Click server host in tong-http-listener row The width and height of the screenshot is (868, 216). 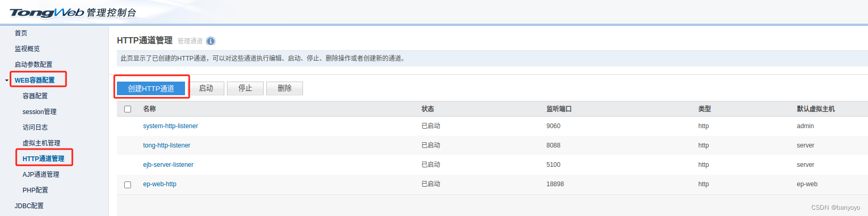(x=806, y=145)
